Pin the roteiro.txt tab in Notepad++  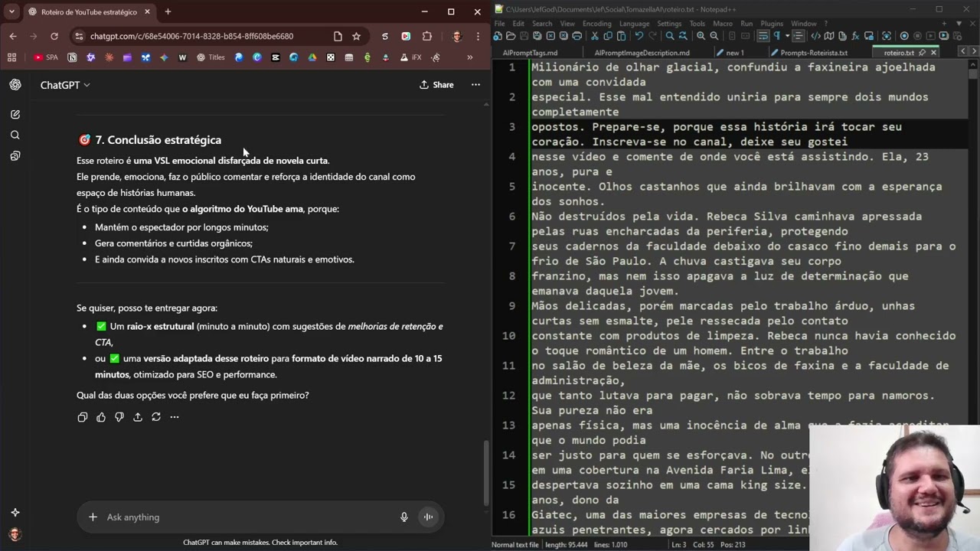pos(923,53)
